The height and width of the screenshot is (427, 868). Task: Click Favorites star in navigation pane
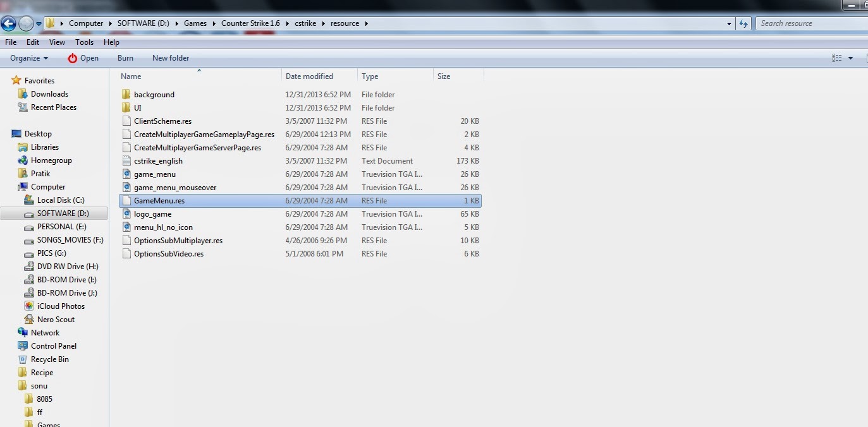pyautogui.click(x=16, y=81)
